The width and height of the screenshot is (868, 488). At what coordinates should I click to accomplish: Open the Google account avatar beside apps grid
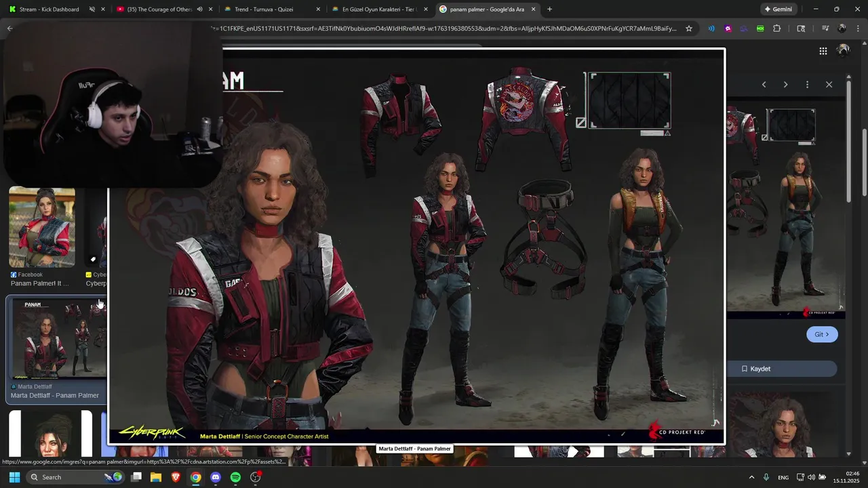pyautogui.click(x=843, y=51)
